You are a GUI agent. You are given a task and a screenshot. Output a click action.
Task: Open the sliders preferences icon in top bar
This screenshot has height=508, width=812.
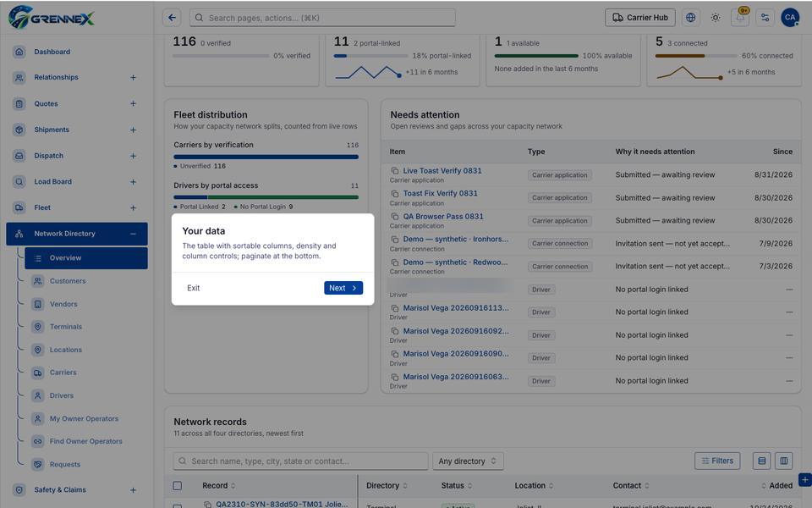pyautogui.click(x=765, y=18)
